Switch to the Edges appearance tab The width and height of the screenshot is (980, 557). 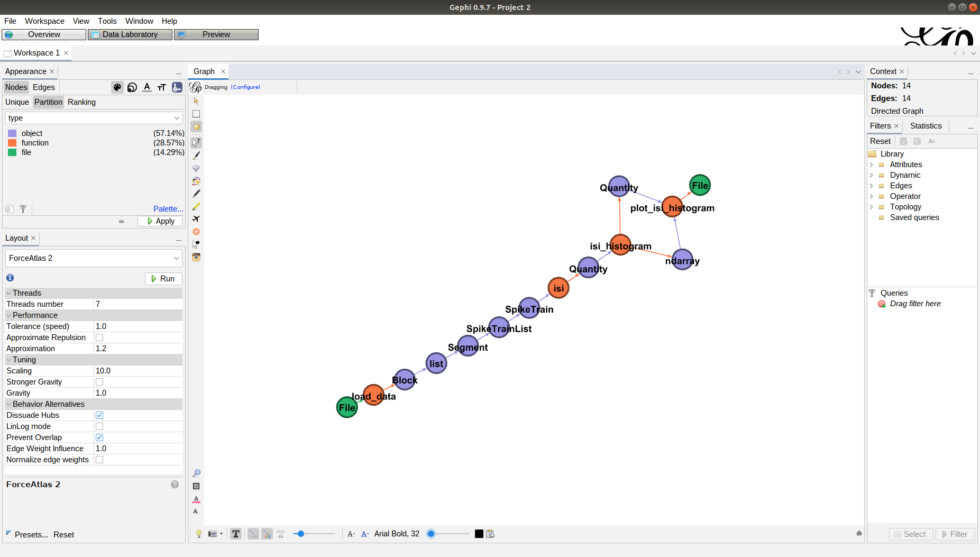click(x=44, y=87)
